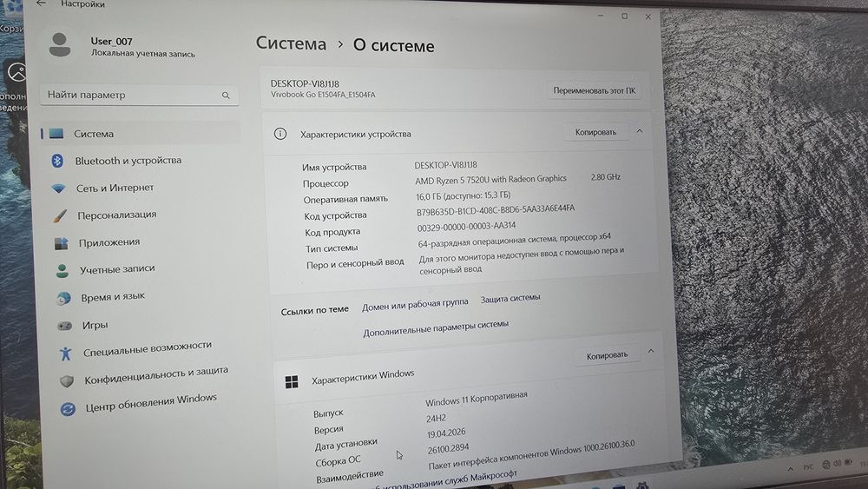Viewport: 868px width, 489px height.
Task: Open Домен или рабочая группа link
Action: 415,304
